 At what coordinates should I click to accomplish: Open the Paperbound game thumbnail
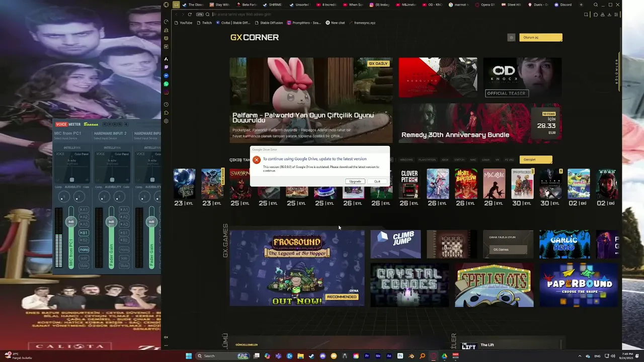coord(579,285)
